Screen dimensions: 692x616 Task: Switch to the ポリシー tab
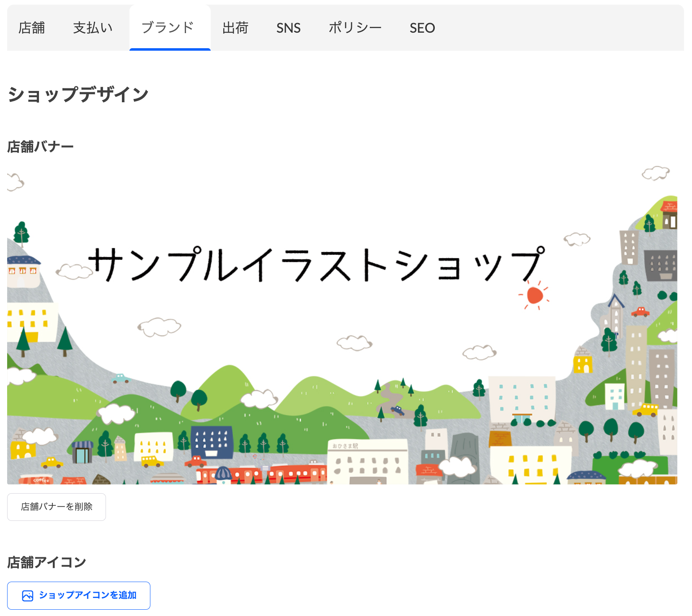pos(355,28)
